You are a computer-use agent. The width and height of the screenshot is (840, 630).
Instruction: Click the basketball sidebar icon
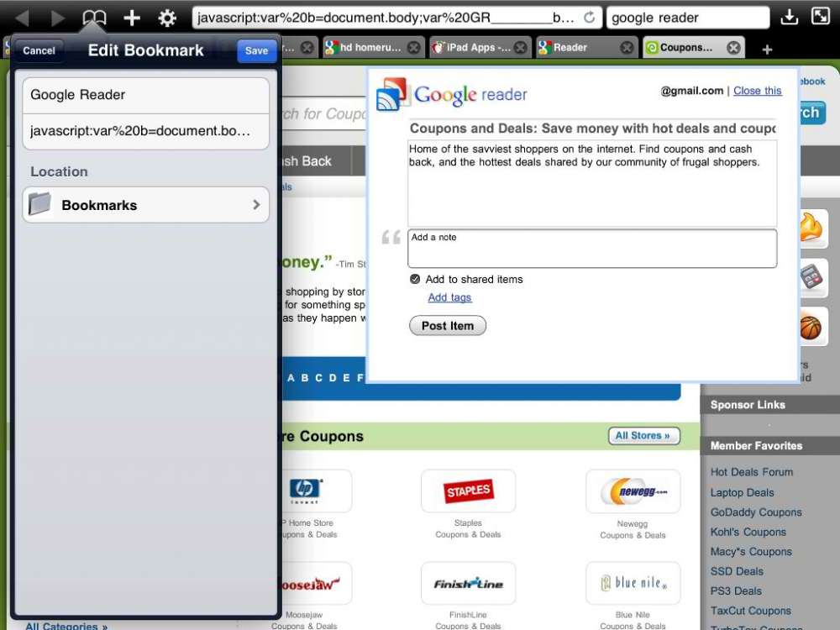pos(811,327)
